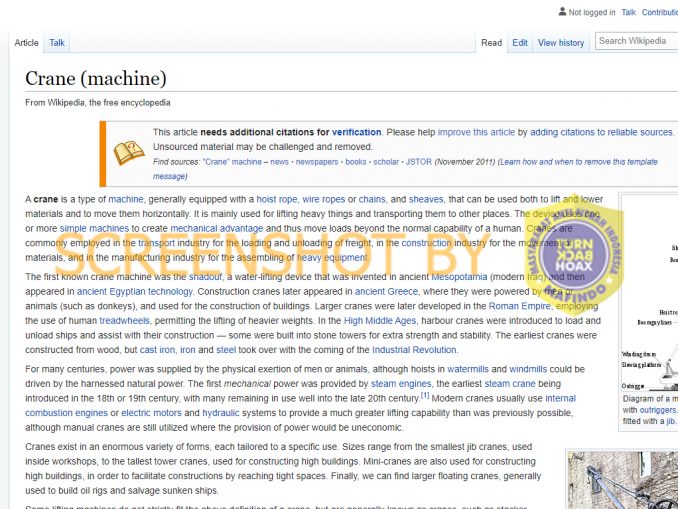This screenshot has height=509, width=678.
Task: Follow the hydraulic link
Action: pos(221,413)
